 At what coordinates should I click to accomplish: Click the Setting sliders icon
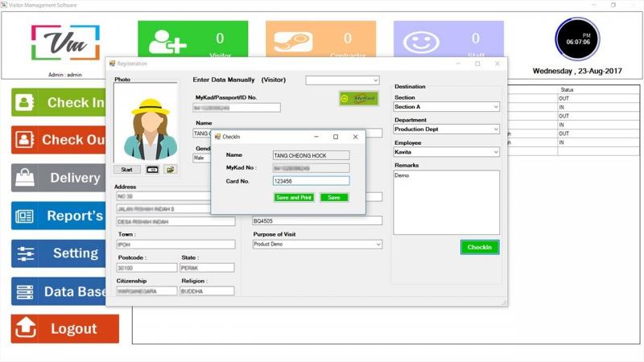click(26, 253)
